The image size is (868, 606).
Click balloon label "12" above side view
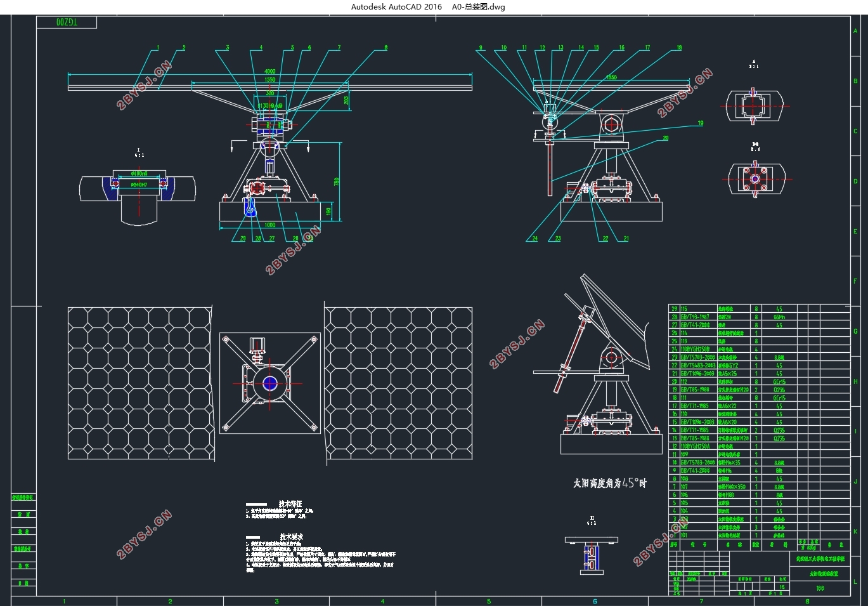click(x=542, y=48)
